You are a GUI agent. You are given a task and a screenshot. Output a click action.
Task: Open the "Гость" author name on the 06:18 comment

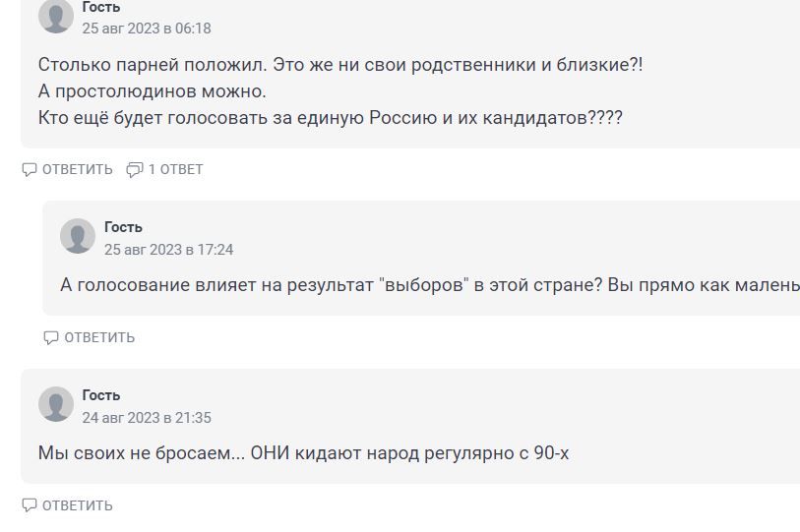click(101, 7)
